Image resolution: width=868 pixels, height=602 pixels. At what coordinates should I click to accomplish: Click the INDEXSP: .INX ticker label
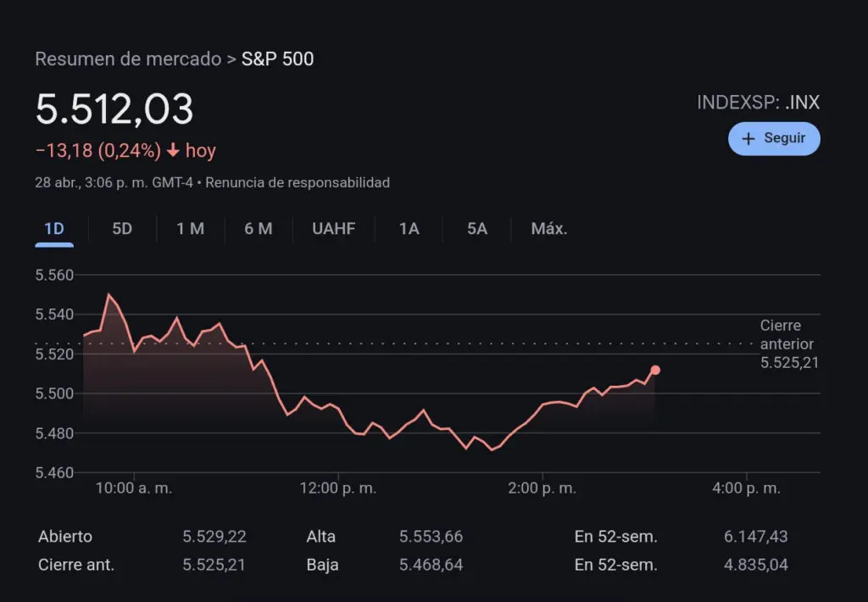(x=758, y=103)
